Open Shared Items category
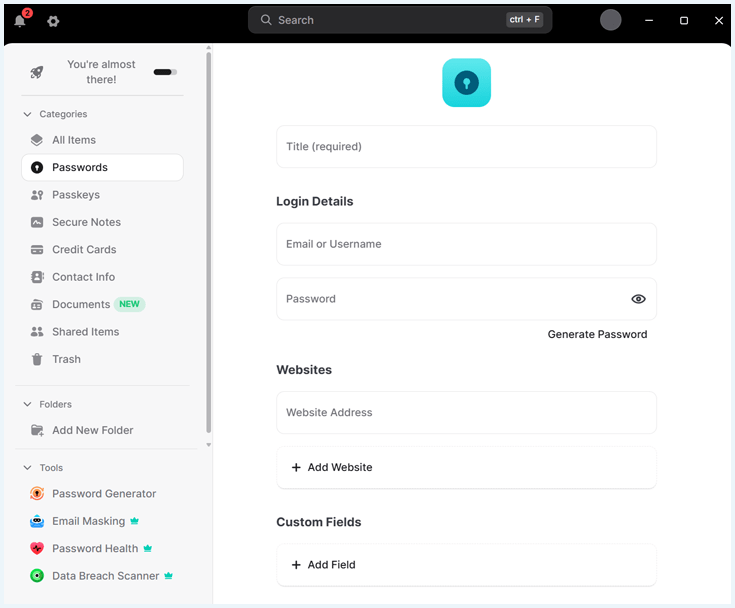Screen dimensions: 735x608 pyautogui.click(x=102, y=332)
